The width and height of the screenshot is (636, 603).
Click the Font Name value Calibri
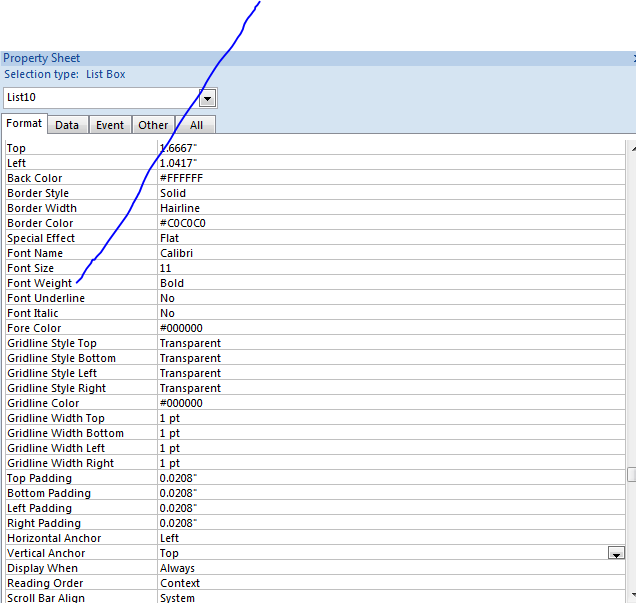click(176, 253)
